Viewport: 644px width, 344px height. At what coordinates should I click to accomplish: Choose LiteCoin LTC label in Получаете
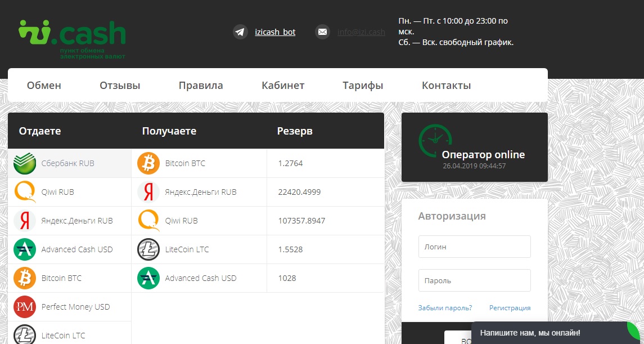187,249
